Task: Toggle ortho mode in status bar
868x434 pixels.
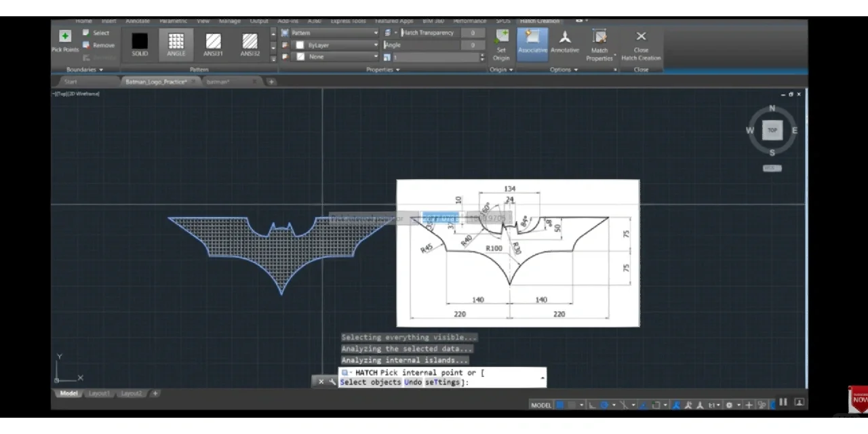Action: click(591, 405)
